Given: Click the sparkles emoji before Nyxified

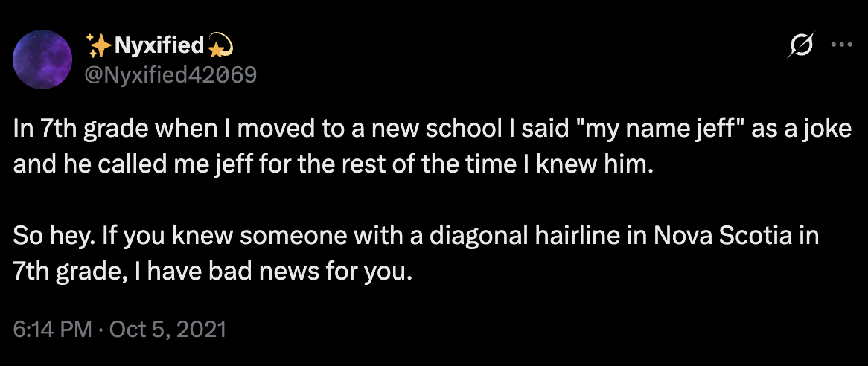Looking at the screenshot, I should [x=99, y=46].
